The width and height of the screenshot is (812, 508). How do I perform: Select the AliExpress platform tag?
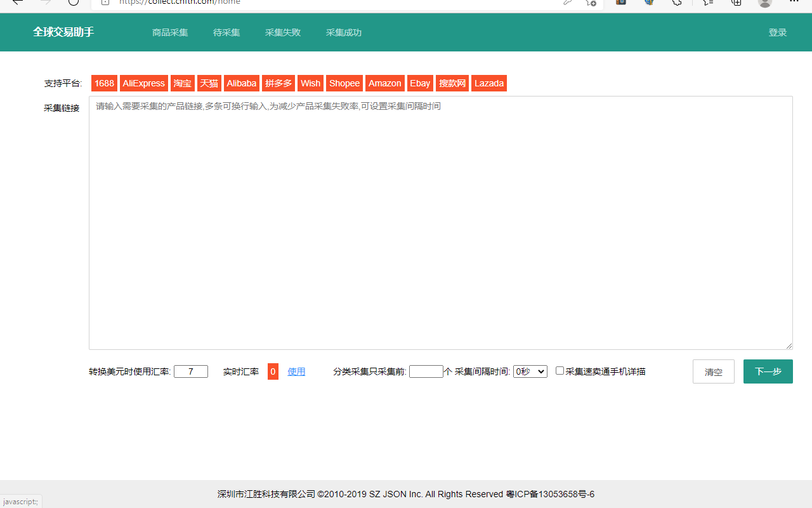[144, 83]
